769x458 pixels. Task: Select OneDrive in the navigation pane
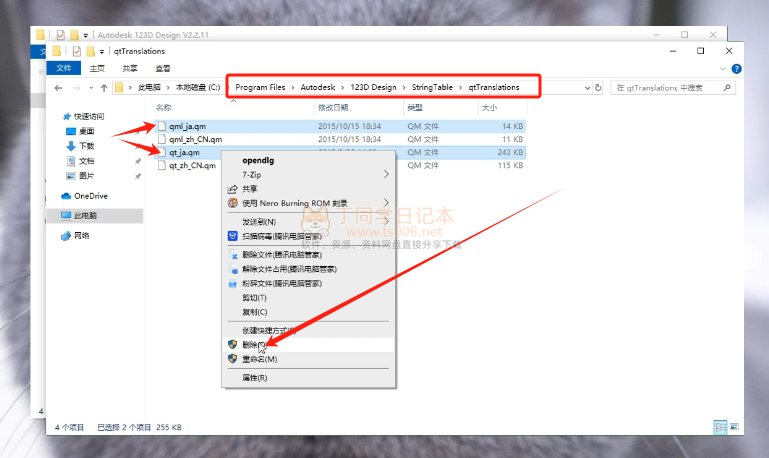click(84, 196)
